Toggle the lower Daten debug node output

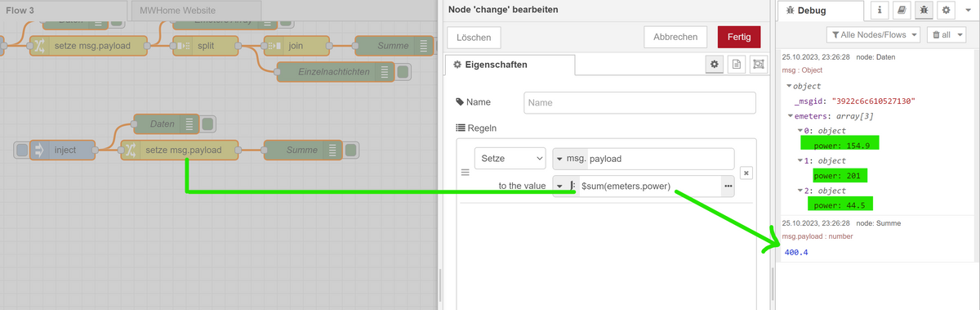[207, 124]
